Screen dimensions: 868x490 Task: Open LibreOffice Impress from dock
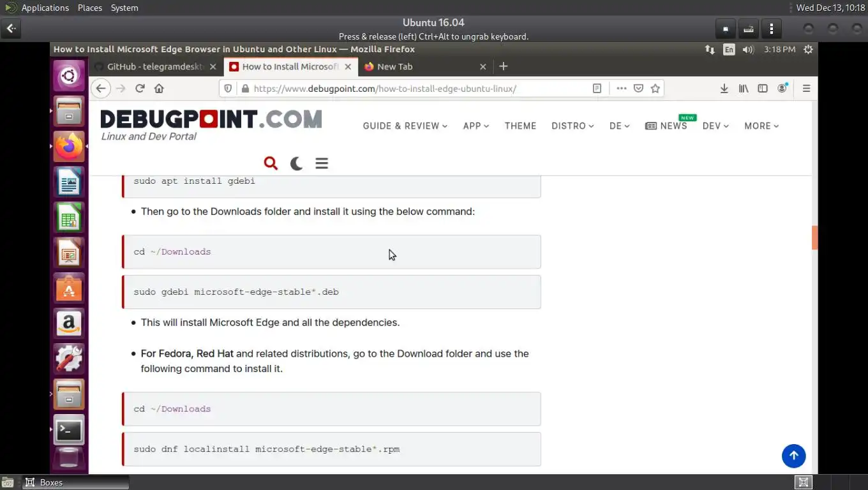pos(69,253)
